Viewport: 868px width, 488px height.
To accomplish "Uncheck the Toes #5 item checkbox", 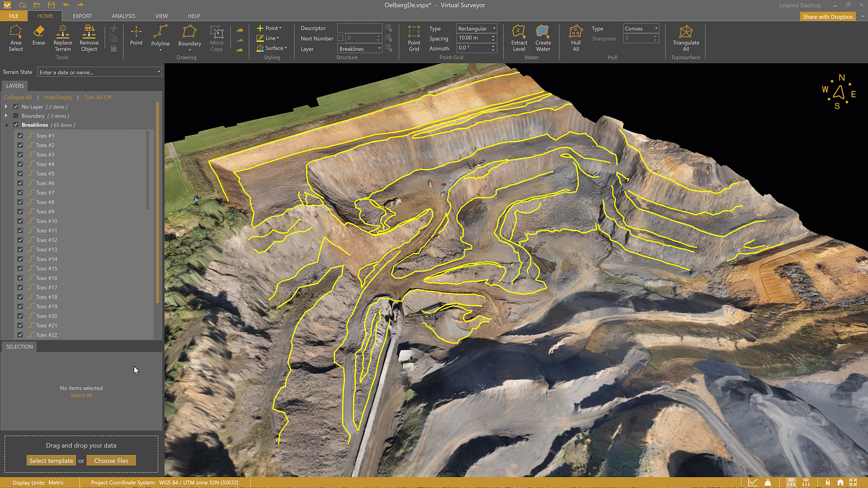I will coord(20,174).
